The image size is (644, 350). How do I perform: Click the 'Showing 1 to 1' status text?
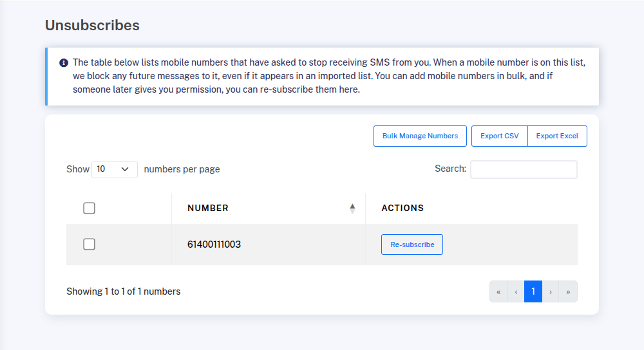point(123,291)
